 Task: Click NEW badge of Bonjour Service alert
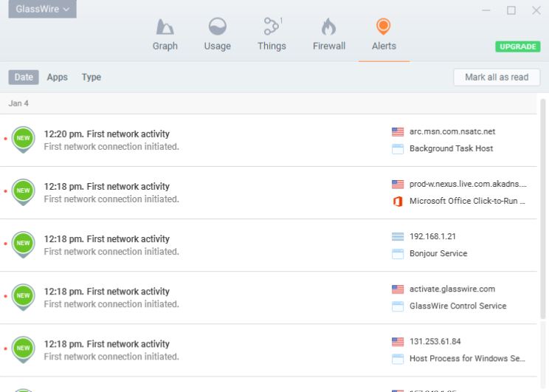23,244
